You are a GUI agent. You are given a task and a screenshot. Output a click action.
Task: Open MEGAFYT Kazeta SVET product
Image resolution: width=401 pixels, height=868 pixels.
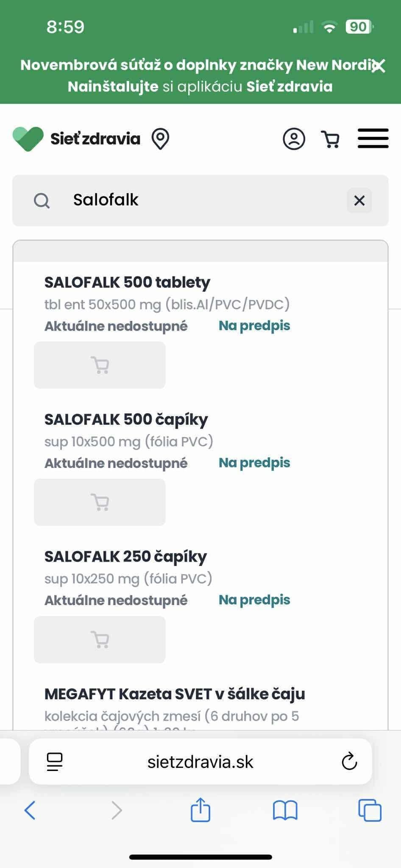[175, 694]
